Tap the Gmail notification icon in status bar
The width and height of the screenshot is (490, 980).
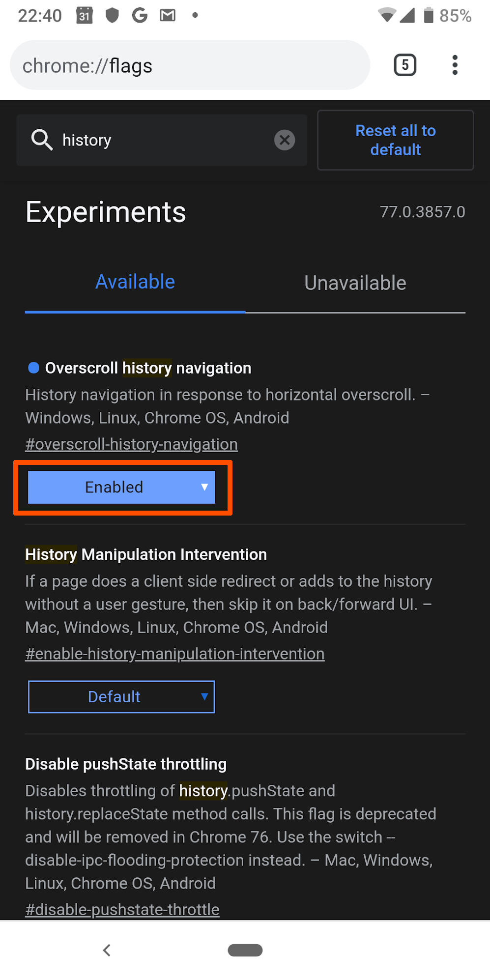168,16
